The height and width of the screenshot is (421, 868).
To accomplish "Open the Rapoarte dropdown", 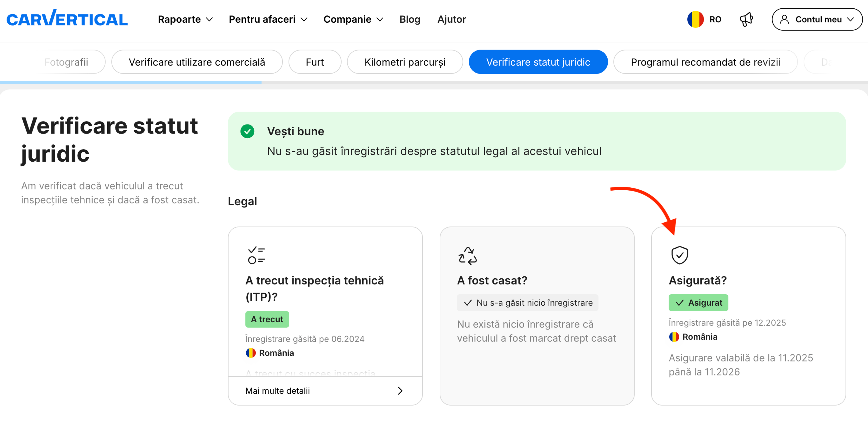I will pyautogui.click(x=185, y=19).
